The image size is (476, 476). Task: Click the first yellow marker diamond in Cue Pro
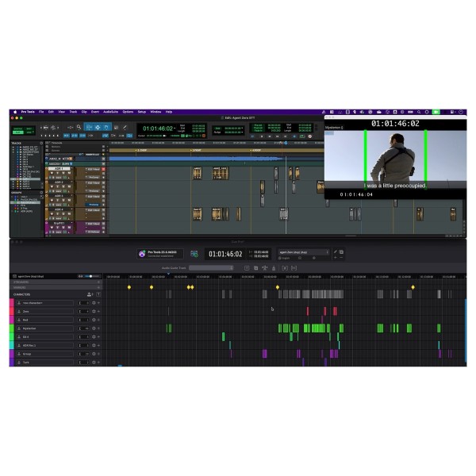[x=129, y=287]
